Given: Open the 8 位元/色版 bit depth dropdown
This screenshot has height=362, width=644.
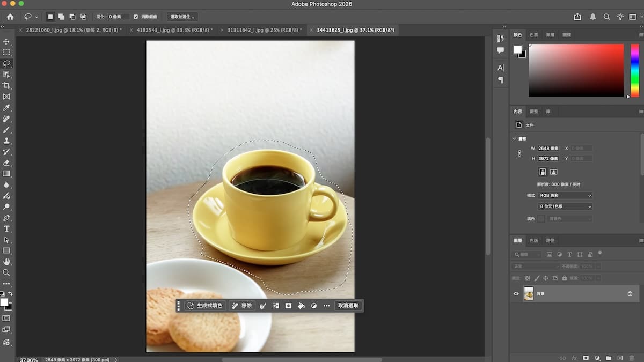Looking at the screenshot, I should tap(565, 206).
